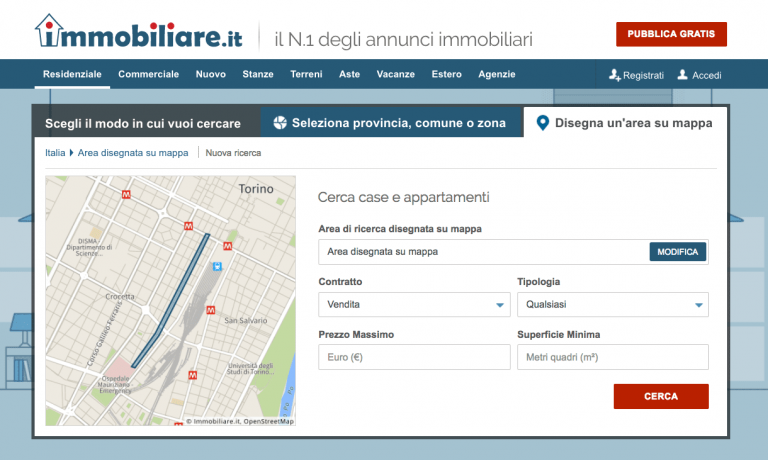Click the metro M marker near San Salvario
The width and height of the screenshot is (768, 460).
pos(211,310)
